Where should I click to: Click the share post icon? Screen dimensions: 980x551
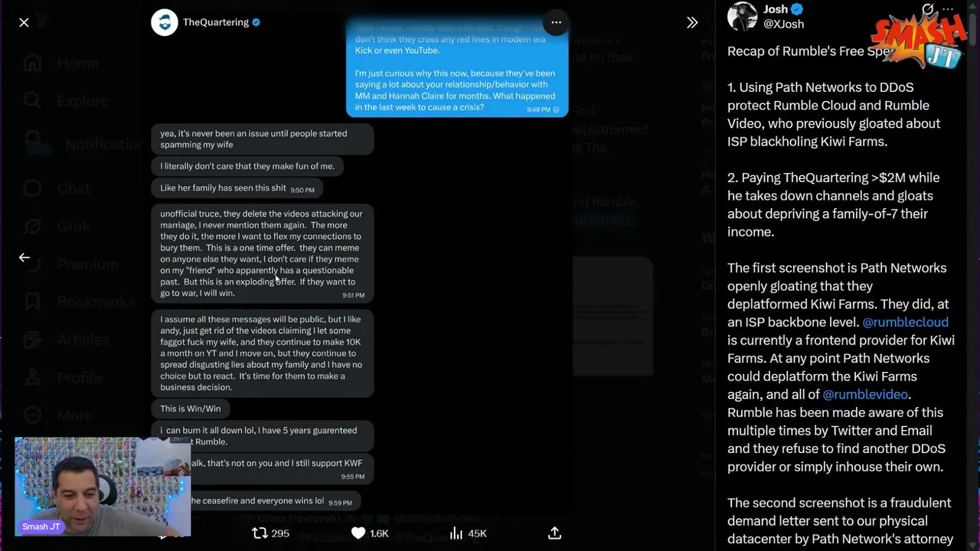[554, 533]
